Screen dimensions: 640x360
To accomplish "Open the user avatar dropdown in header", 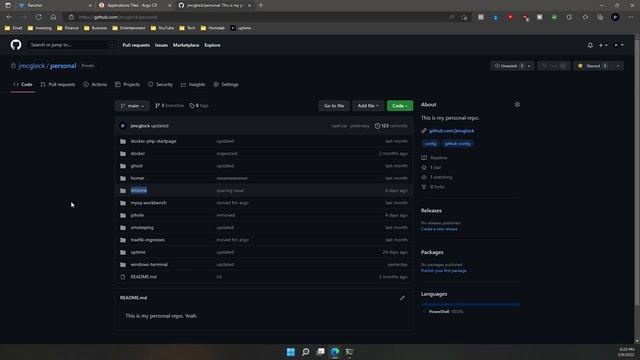I will click(x=618, y=45).
